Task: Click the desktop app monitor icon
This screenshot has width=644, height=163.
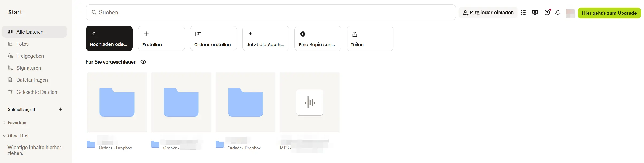Action: pyautogui.click(x=535, y=13)
